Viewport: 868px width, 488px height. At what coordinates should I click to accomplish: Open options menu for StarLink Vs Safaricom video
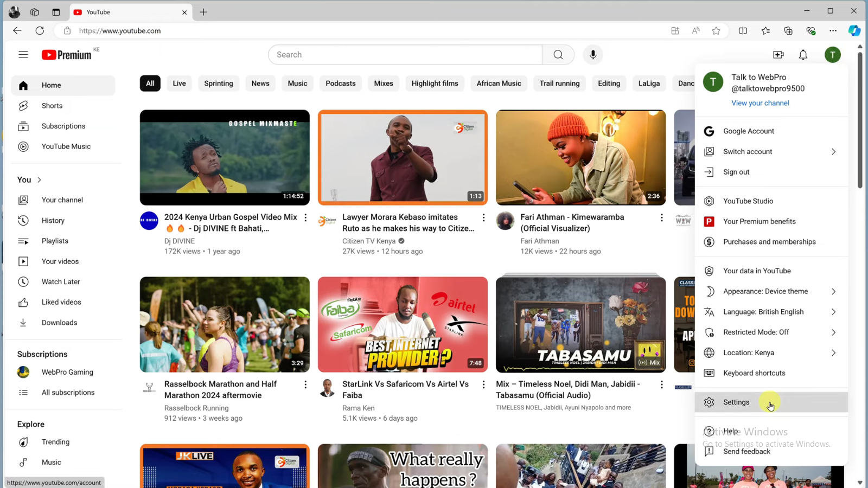coord(483,384)
